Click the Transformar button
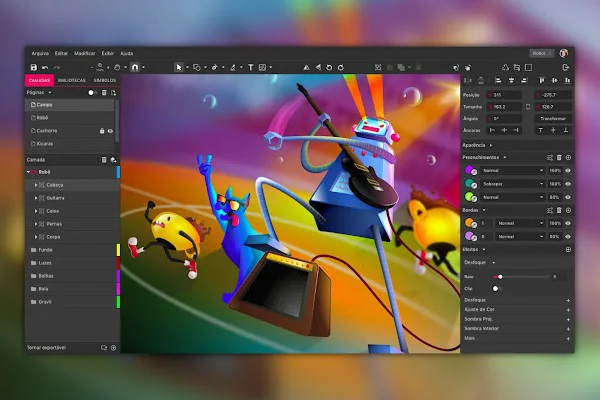Viewport: 600px width, 400px height. coord(553,119)
